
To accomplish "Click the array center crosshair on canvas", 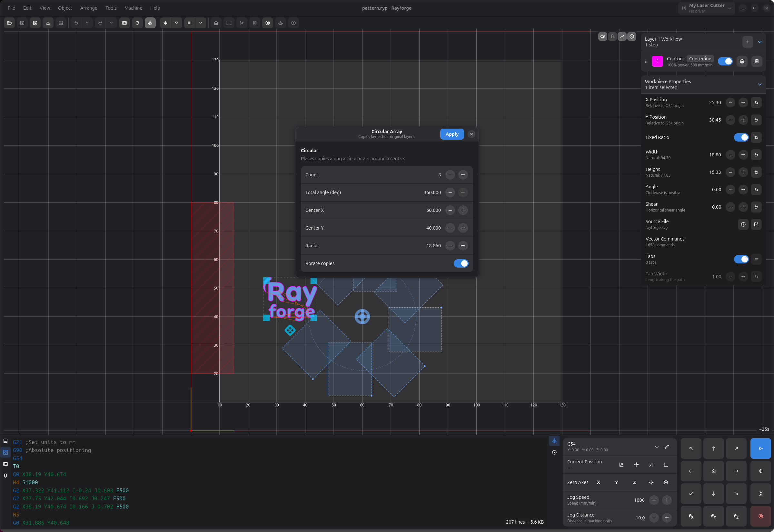I will (x=362, y=317).
